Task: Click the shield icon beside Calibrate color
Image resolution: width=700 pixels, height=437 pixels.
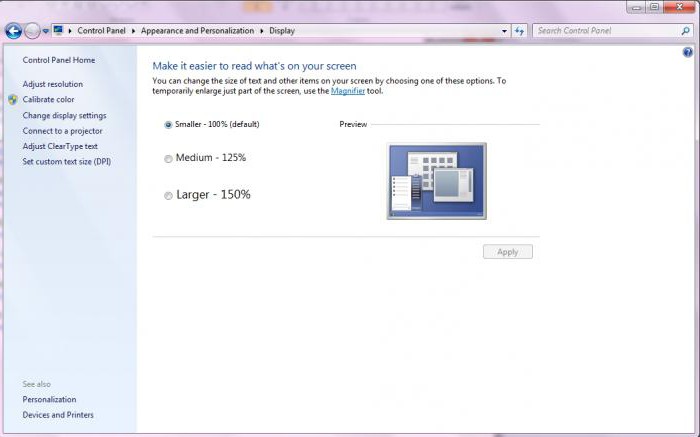Action: coord(13,100)
